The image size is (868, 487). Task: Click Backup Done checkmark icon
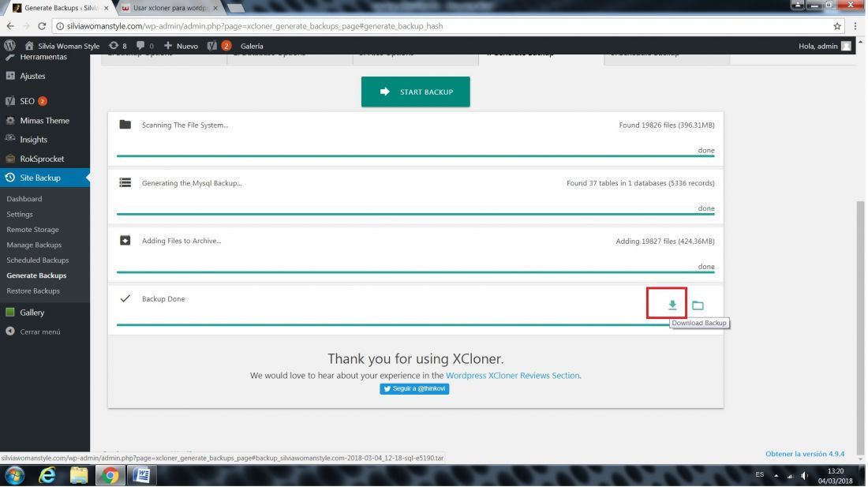coord(125,299)
